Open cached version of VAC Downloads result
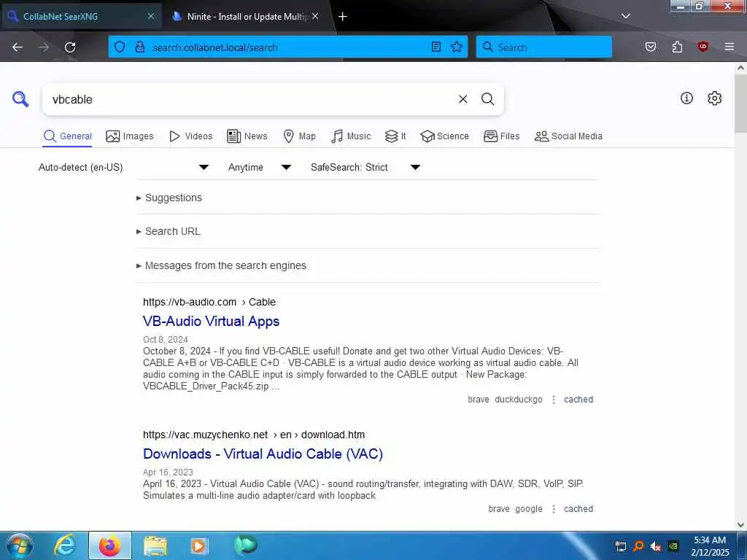The height and width of the screenshot is (560, 747). pos(578,509)
